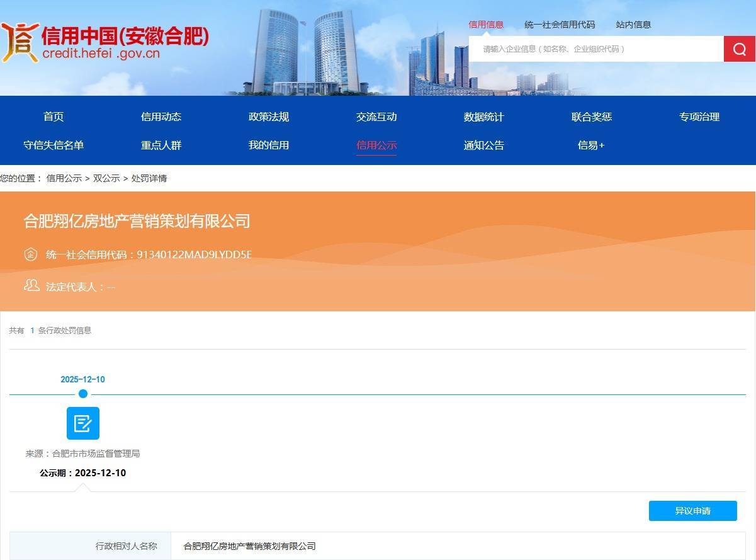Open the 信用动态 navigation menu
Screen dimensions: 756x560
click(161, 117)
